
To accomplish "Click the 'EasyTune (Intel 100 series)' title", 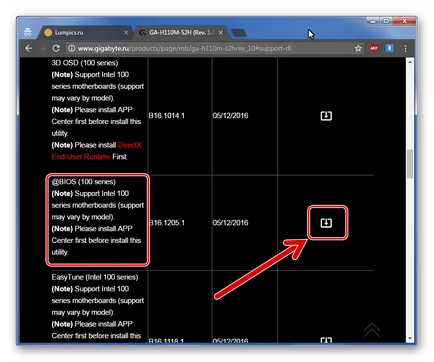I will (x=95, y=277).
